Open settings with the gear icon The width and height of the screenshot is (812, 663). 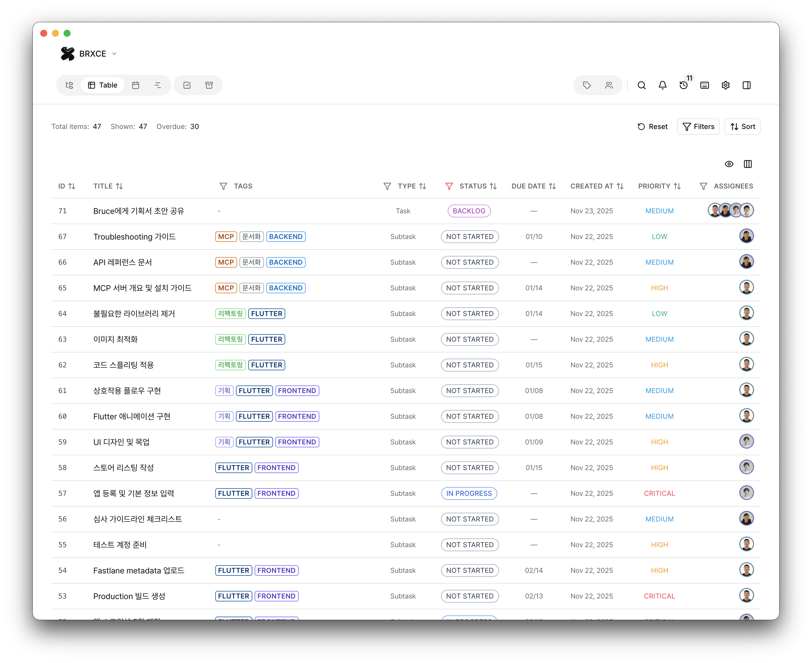pos(726,85)
